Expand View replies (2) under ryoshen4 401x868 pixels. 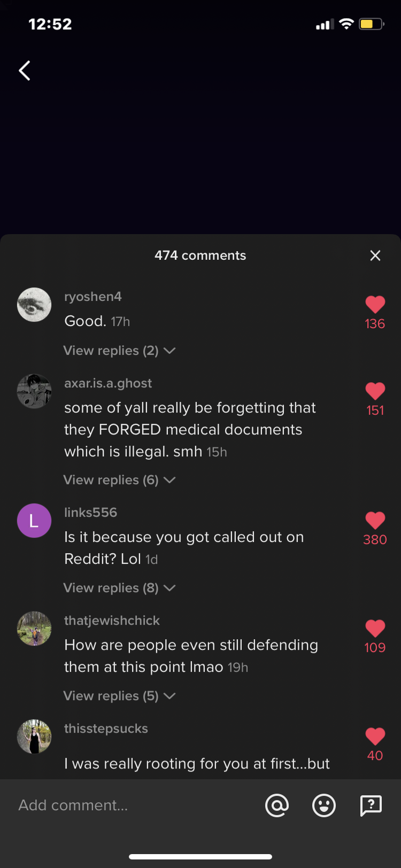[120, 351]
